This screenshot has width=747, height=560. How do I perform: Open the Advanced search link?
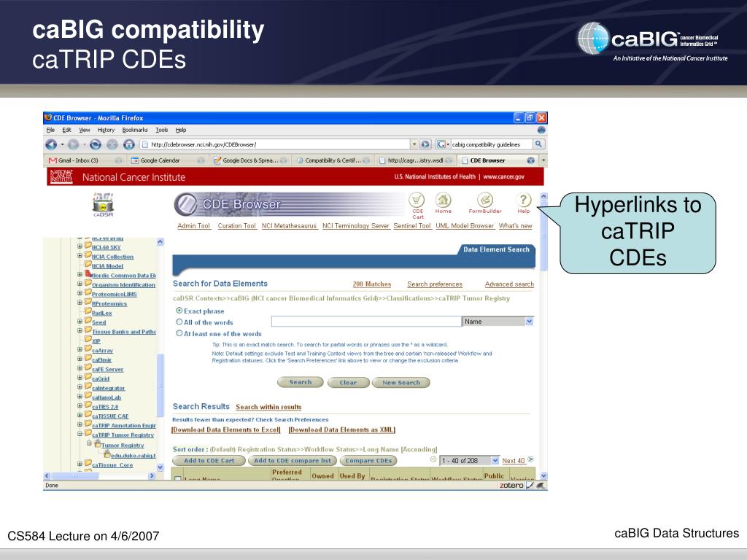pos(509,284)
